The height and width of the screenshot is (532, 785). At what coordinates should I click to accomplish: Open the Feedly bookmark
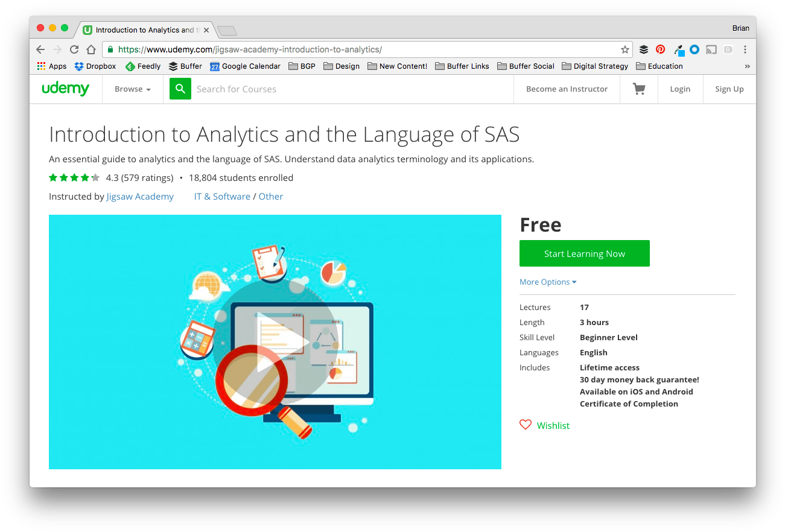click(143, 66)
